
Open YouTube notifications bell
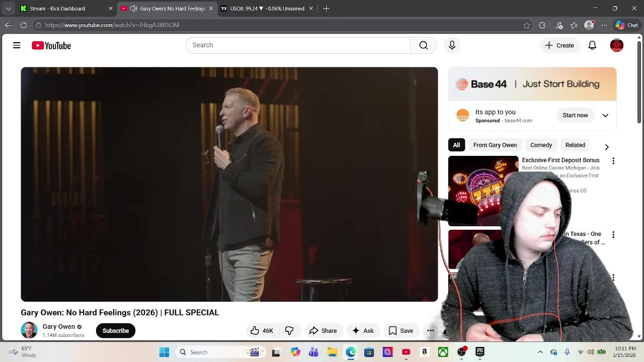pos(592,45)
